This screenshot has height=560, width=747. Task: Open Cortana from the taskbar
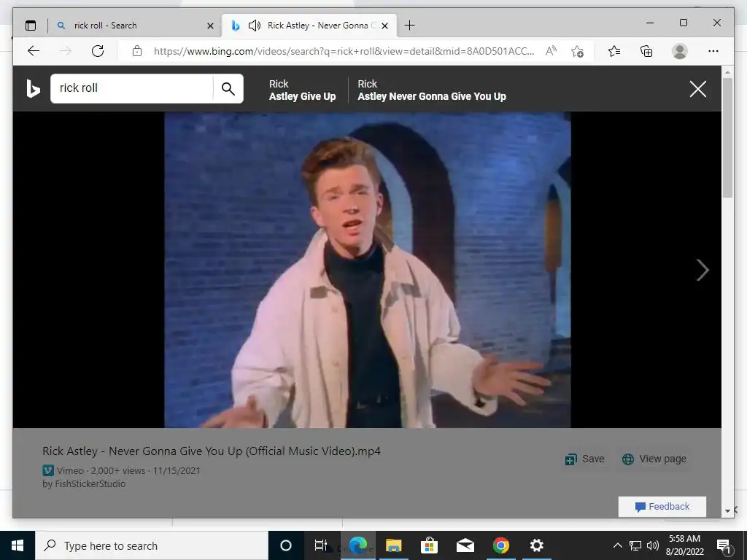click(286, 545)
